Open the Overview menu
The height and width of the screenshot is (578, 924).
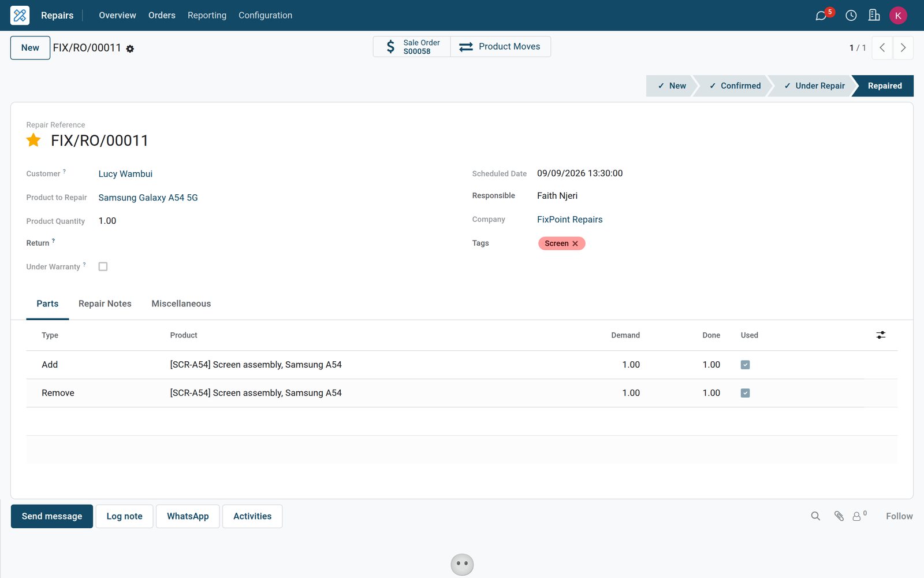click(117, 16)
